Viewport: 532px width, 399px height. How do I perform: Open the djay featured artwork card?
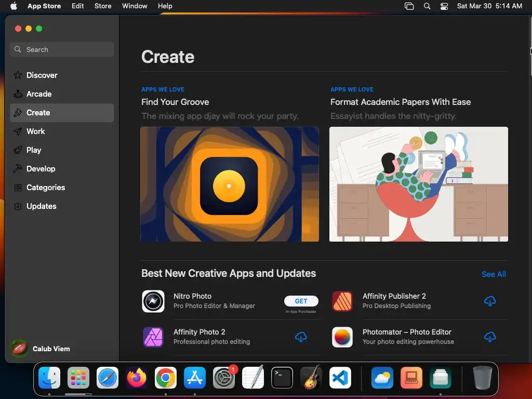pyautogui.click(x=229, y=184)
